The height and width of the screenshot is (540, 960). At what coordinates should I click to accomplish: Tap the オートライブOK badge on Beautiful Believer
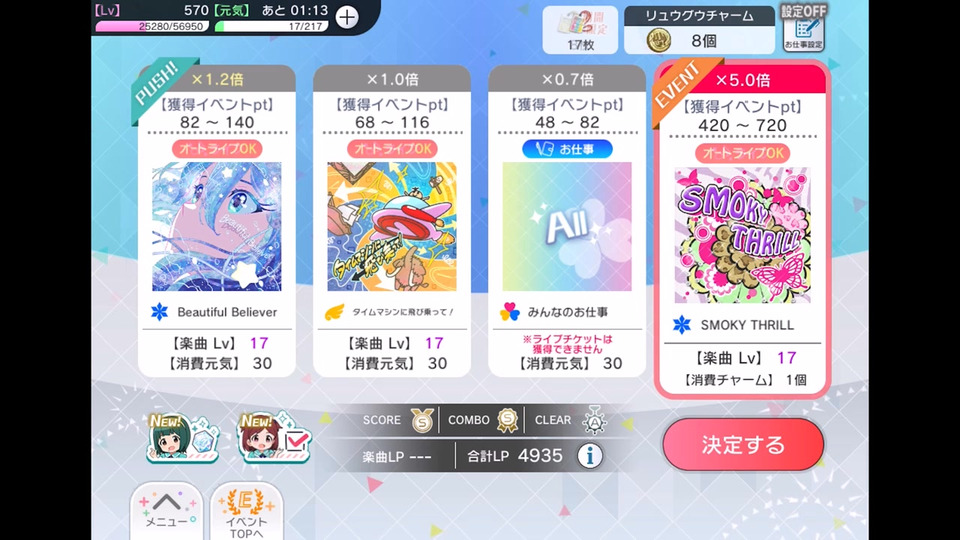[217, 149]
